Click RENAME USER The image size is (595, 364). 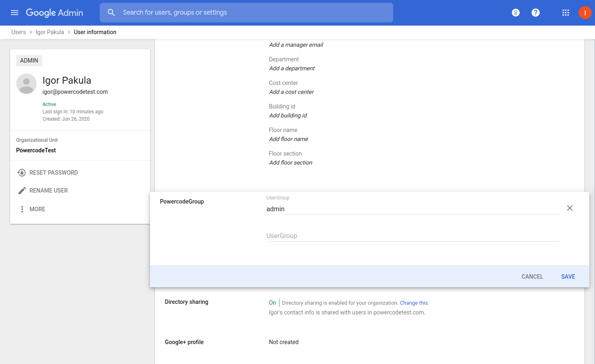click(49, 191)
